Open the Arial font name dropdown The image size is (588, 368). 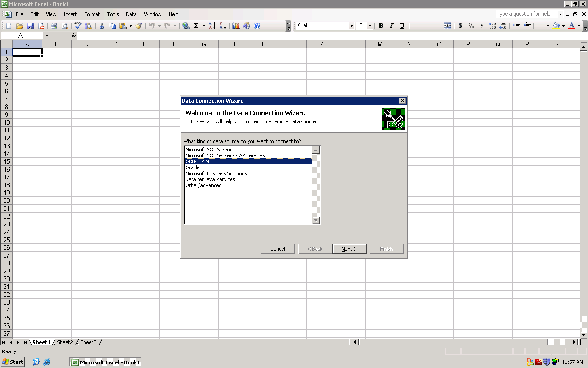352,26
